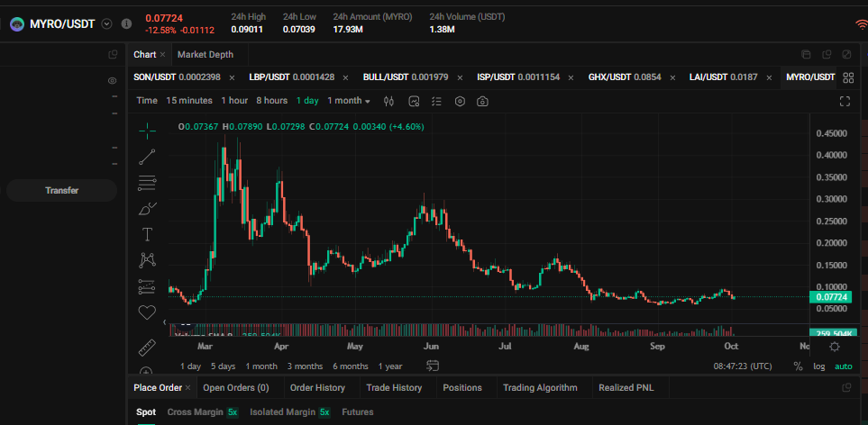Screen dimensions: 868x425
Task: Open the chart patterns tool
Action: coord(147,260)
